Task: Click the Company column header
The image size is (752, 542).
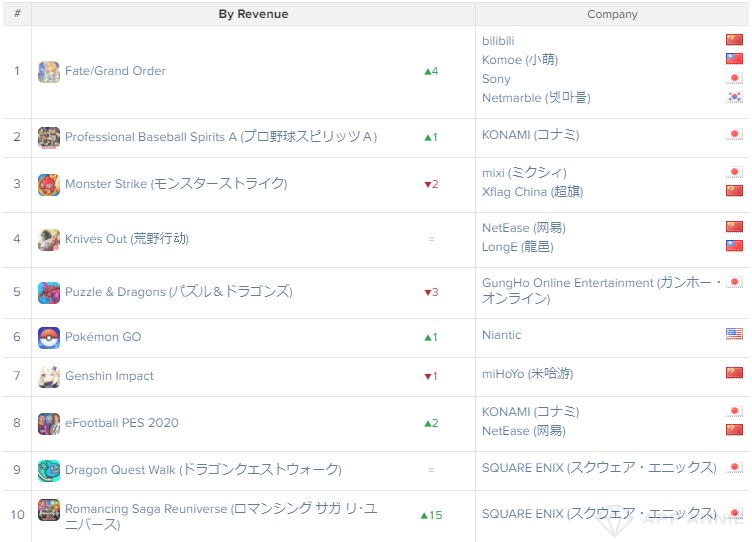Action: [x=612, y=14]
